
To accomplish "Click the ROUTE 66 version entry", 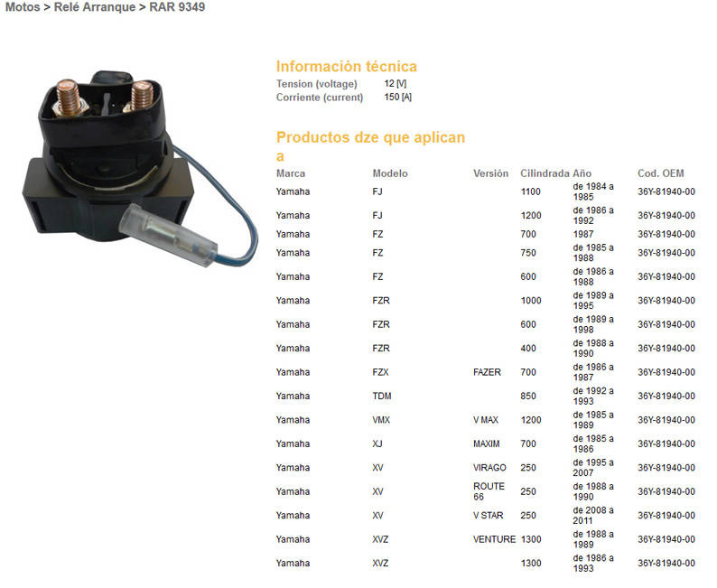I will (x=489, y=491).
